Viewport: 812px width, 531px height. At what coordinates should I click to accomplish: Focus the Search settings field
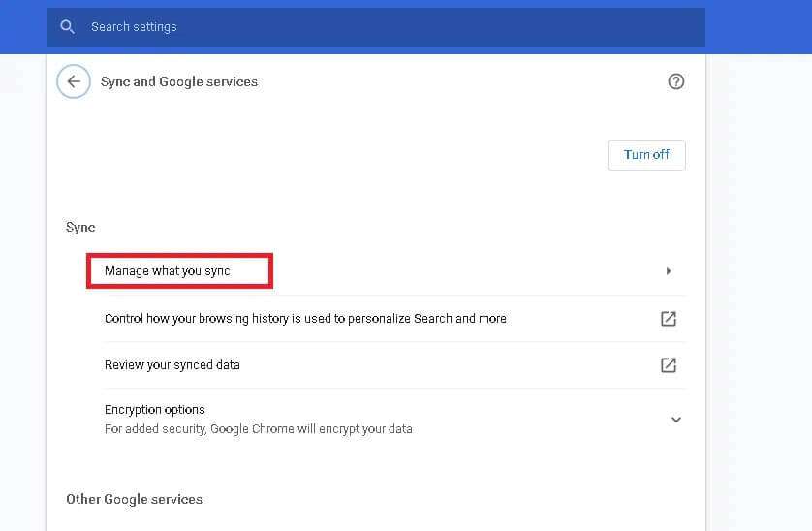click(x=375, y=27)
